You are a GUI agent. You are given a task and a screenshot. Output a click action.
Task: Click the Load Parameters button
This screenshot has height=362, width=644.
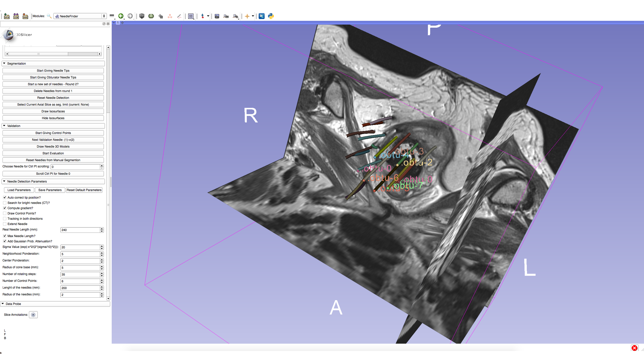[x=19, y=190]
